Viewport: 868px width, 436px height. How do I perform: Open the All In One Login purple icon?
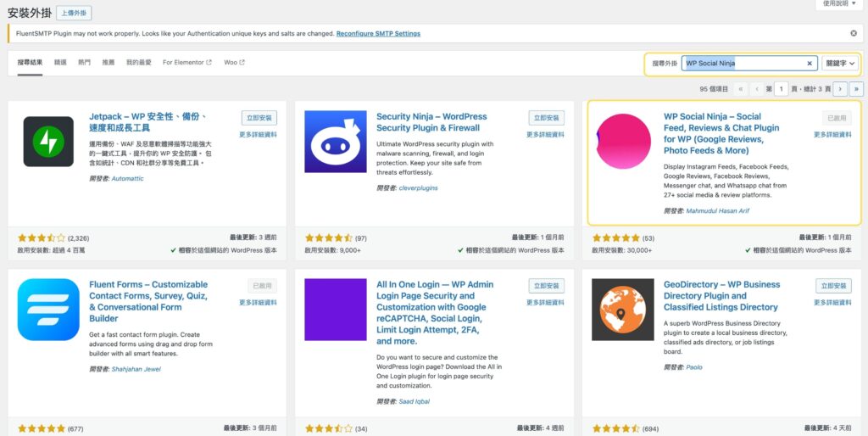[336, 309]
